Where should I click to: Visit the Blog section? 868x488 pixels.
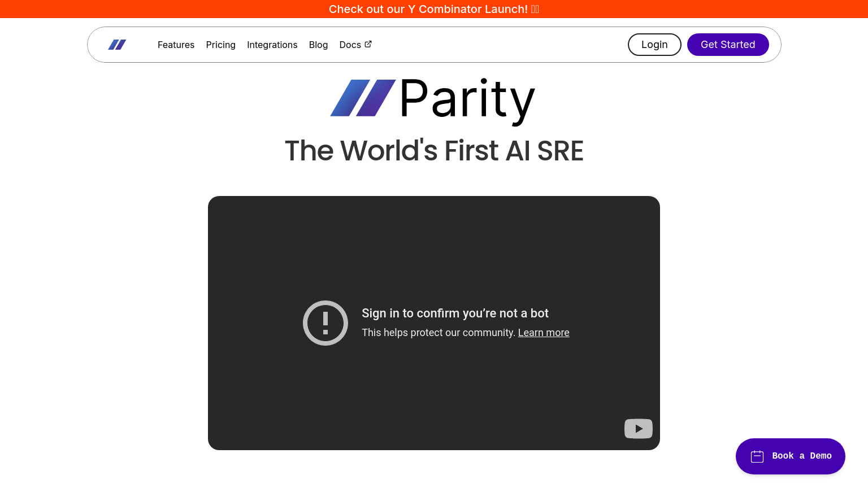(x=318, y=45)
